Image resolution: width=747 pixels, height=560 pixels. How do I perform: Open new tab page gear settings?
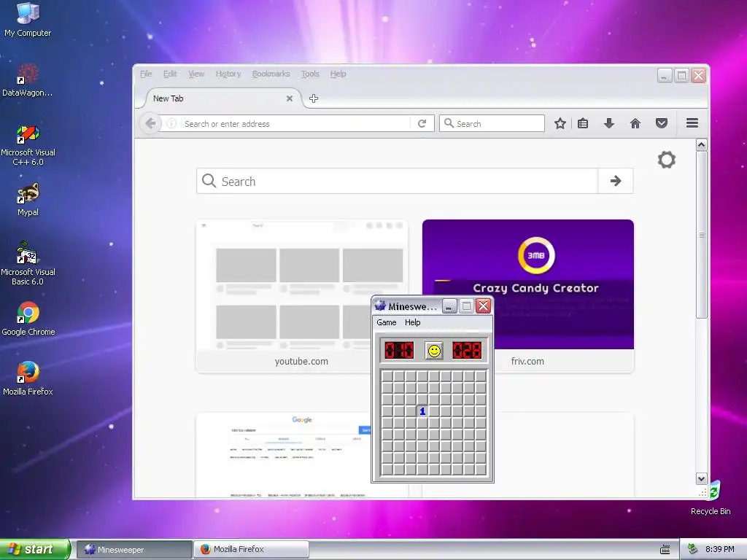(667, 160)
